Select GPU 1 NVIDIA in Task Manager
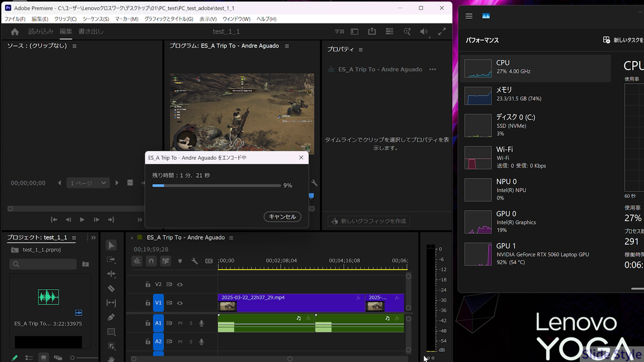 tap(535, 254)
